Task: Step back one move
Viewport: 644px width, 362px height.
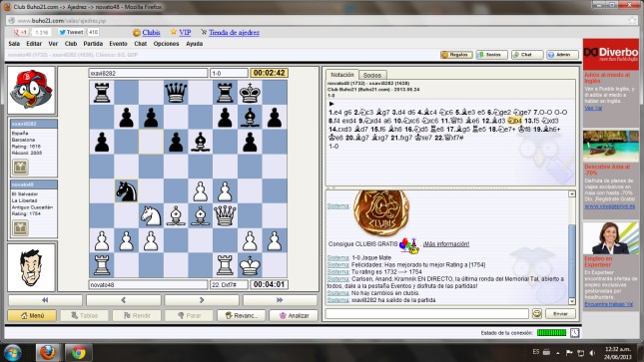Action: pyautogui.click(x=123, y=300)
